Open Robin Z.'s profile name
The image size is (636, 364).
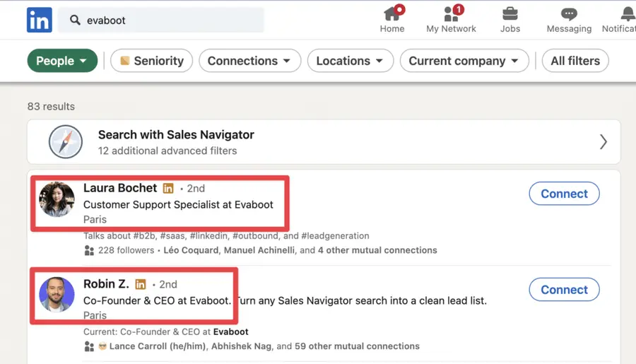(x=106, y=283)
